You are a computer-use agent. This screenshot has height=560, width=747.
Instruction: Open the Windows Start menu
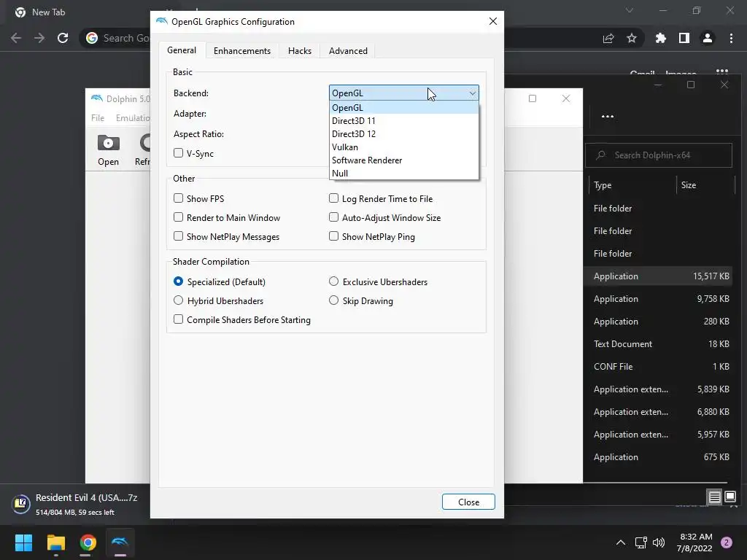[x=23, y=542]
